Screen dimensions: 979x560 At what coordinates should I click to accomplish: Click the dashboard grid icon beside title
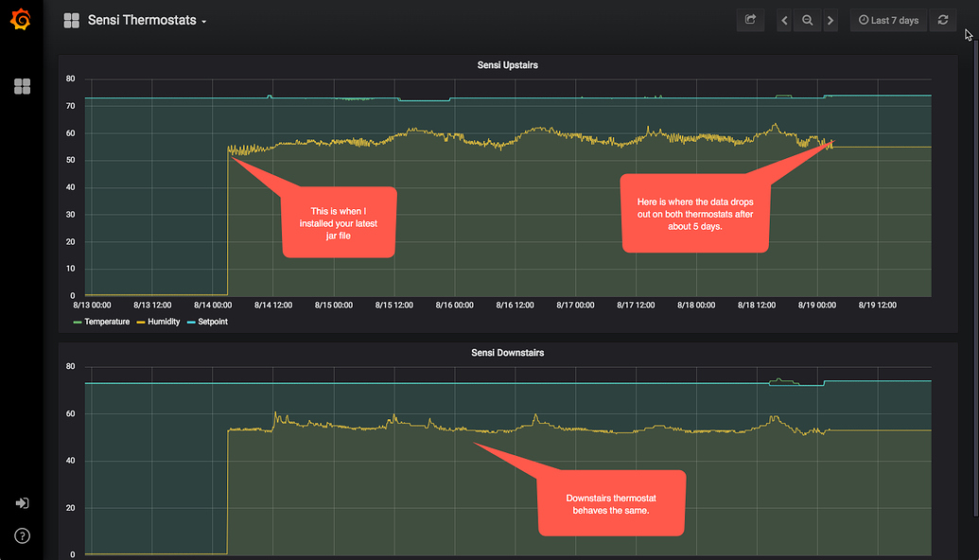pyautogui.click(x=71, y=20)
